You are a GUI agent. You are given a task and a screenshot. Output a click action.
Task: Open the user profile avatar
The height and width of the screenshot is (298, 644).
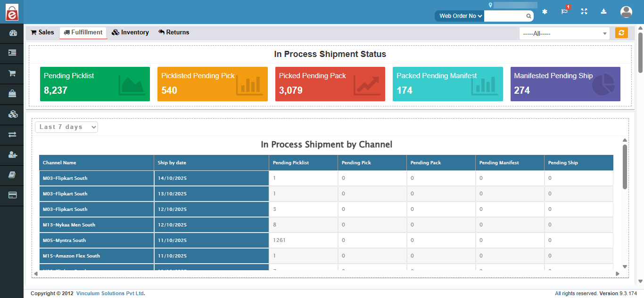[x=626, y=12]
